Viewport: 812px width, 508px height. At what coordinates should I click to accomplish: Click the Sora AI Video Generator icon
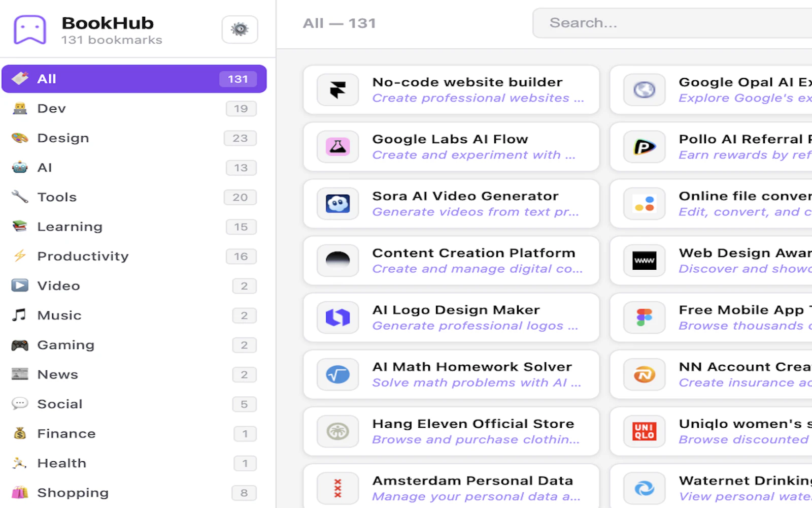point(337,204)
